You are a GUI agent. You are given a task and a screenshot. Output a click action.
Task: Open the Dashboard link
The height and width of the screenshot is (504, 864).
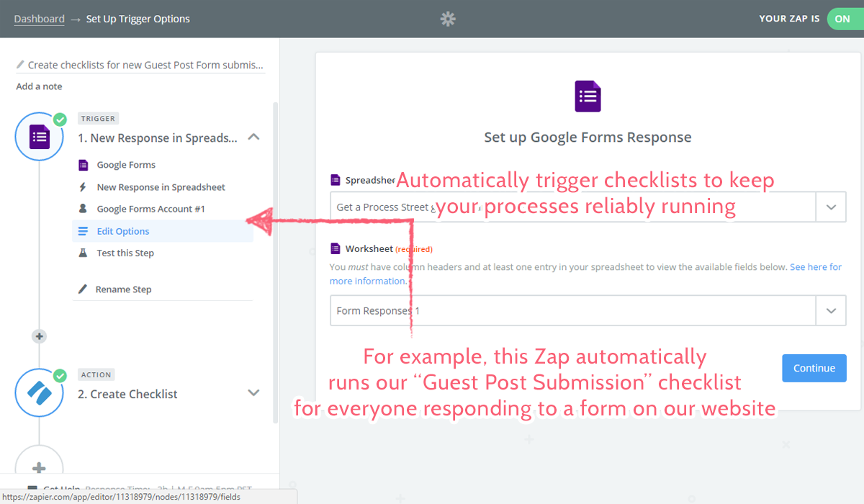coord(39,19)
